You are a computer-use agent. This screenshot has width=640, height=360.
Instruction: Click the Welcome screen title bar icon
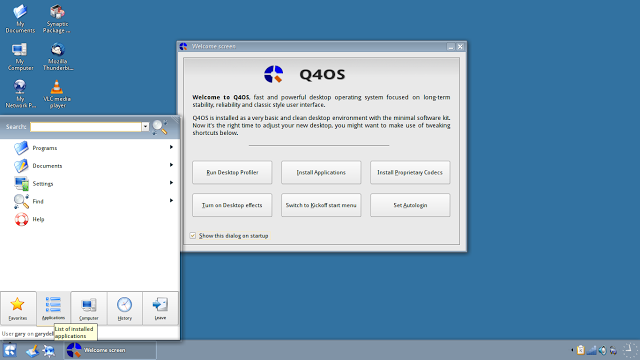[184, 47]
